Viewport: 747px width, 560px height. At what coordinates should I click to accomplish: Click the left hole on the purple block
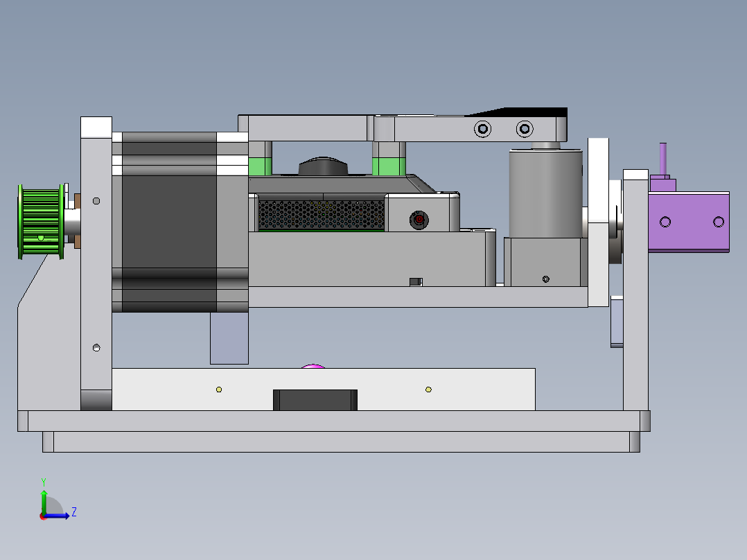tap(665, 222)
